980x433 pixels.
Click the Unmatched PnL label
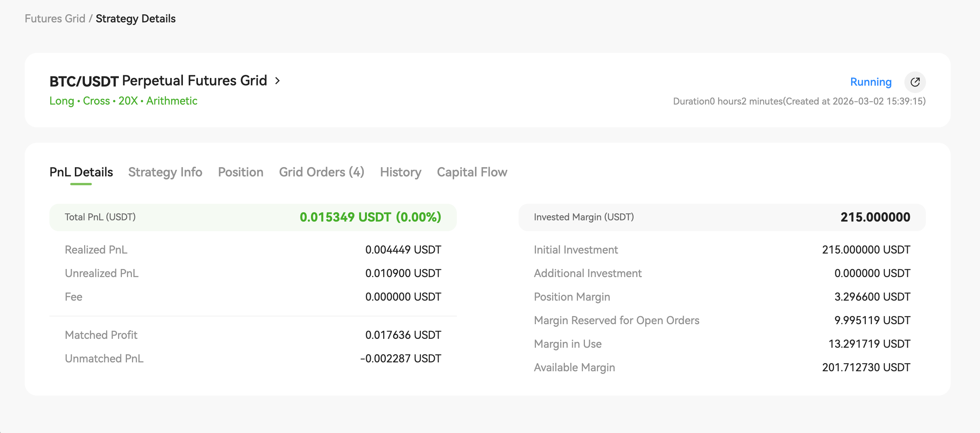pyautogui.click(x=104, y=359)
